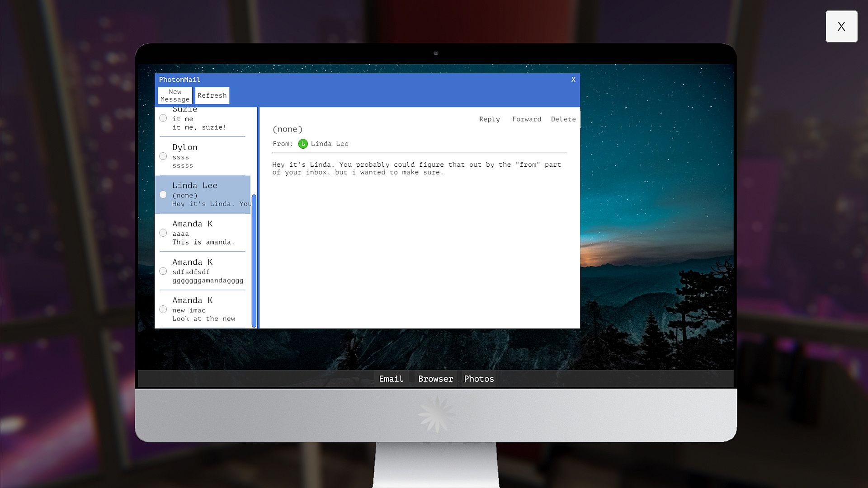This screenshot has height=488, width=868.
Task: Refresh the inbox
Action: pyautogui.click(x=212, y=95)
